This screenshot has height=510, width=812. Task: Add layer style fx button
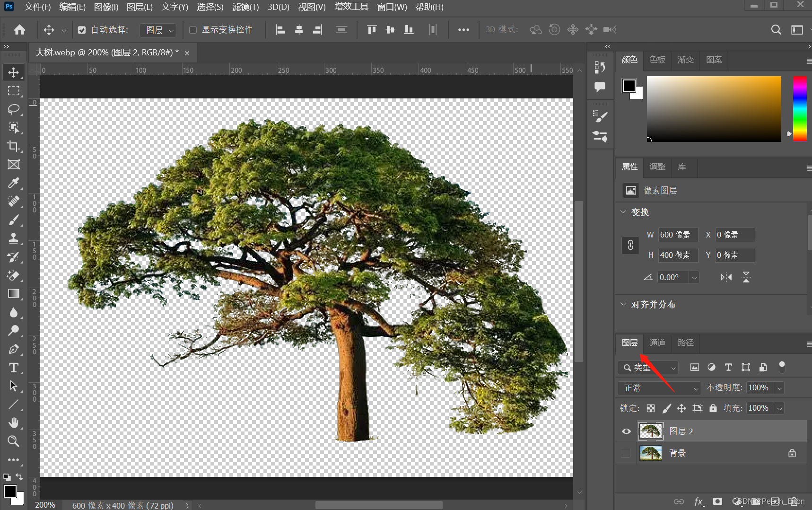699,501
